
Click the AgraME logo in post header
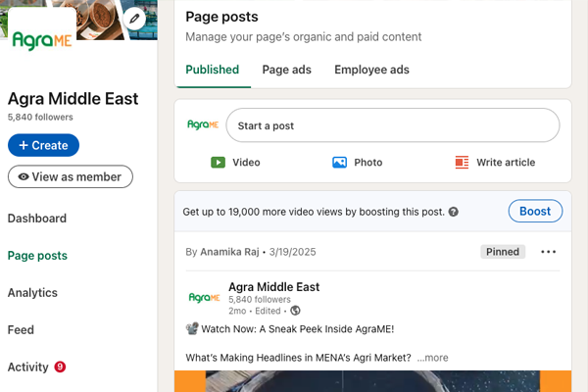(x=203, y=297)
